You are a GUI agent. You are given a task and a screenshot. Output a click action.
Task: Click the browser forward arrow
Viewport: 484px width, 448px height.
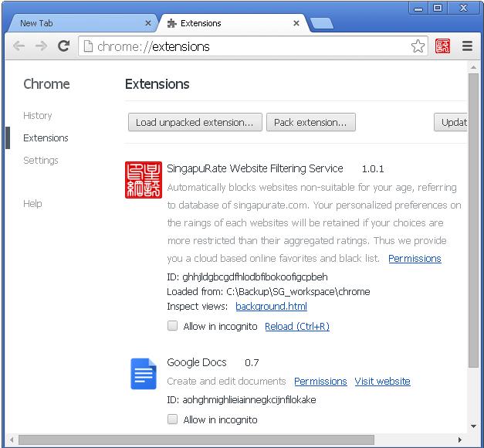tap(41, 46)
